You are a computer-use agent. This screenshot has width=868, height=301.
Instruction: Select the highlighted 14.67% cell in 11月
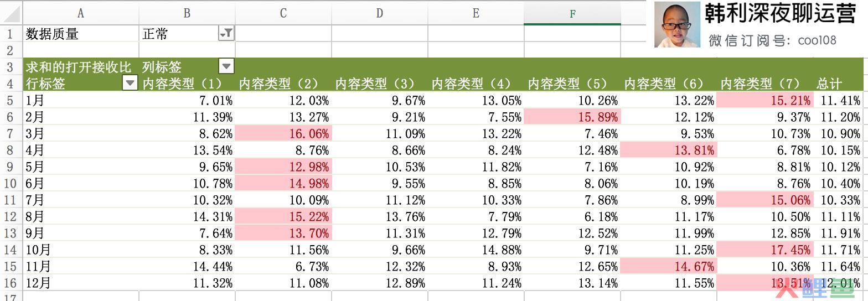668,267
